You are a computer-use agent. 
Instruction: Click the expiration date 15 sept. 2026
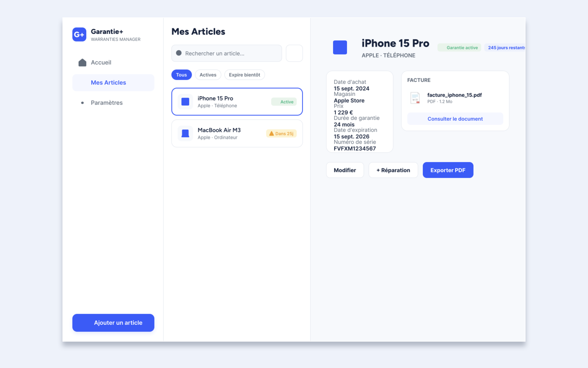tap(351, 137)
